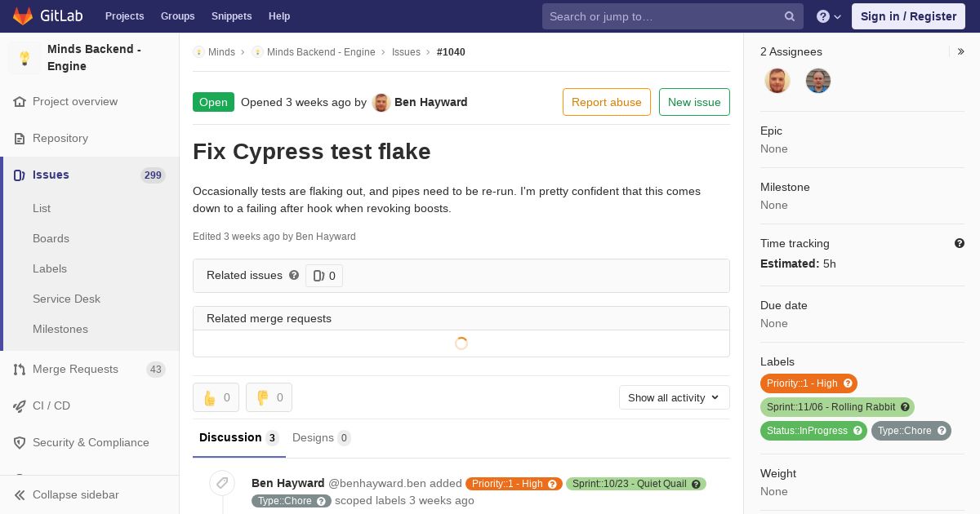Switch to the Designs tab
This screenshot has width=980, height=514.
(322, 438)
